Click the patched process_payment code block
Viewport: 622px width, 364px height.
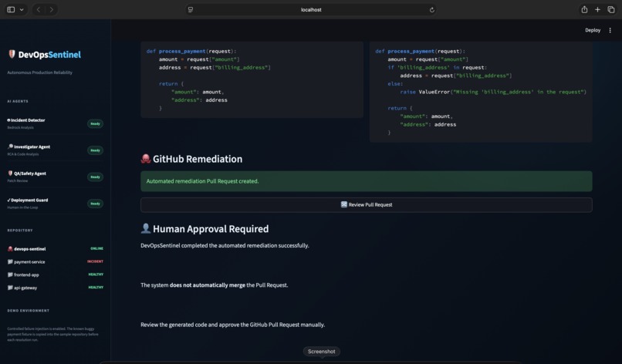481,92
